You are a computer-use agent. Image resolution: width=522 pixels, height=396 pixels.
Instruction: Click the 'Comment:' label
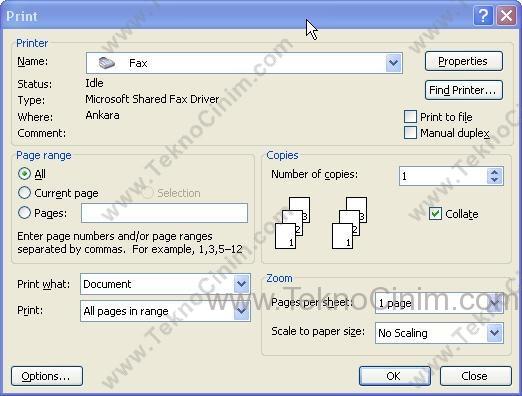coord(42,133)
